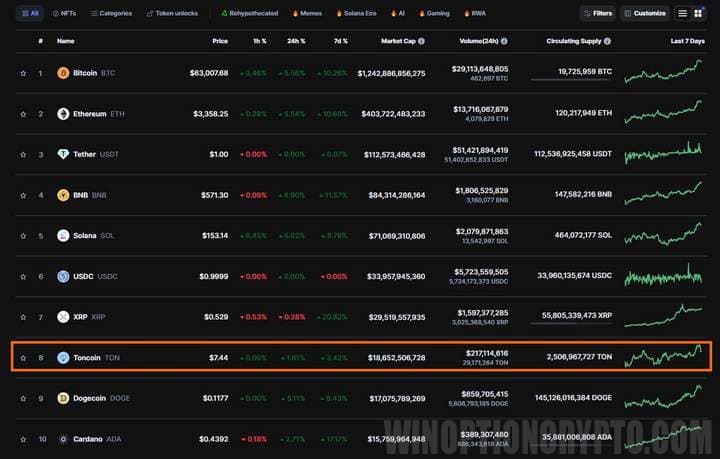Image resolution: width=720 pixels, height=459 pixels.
Task: Click the Toncoin logo icon
Action: (63, 357)
